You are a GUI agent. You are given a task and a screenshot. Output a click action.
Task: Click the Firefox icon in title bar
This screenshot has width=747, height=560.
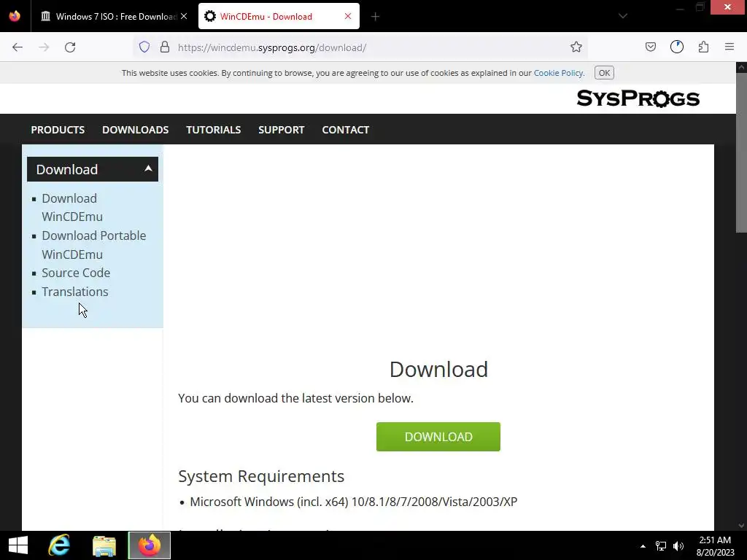click(15, 16)
